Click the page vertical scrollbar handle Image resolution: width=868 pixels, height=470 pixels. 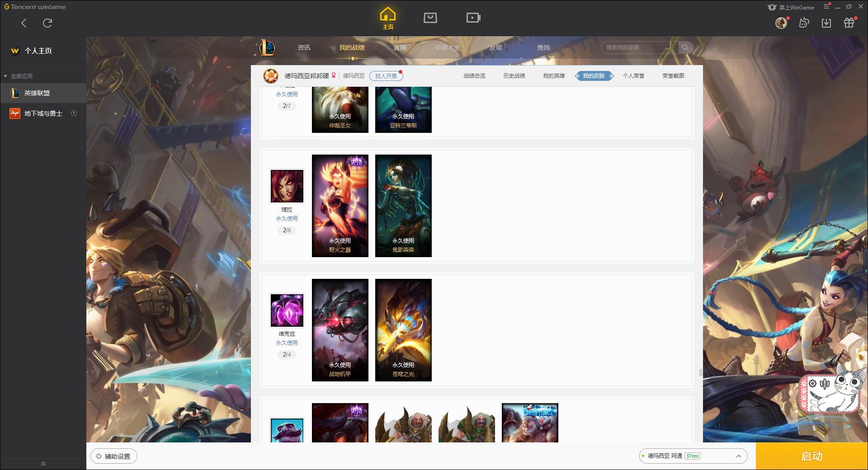[701, 372]
